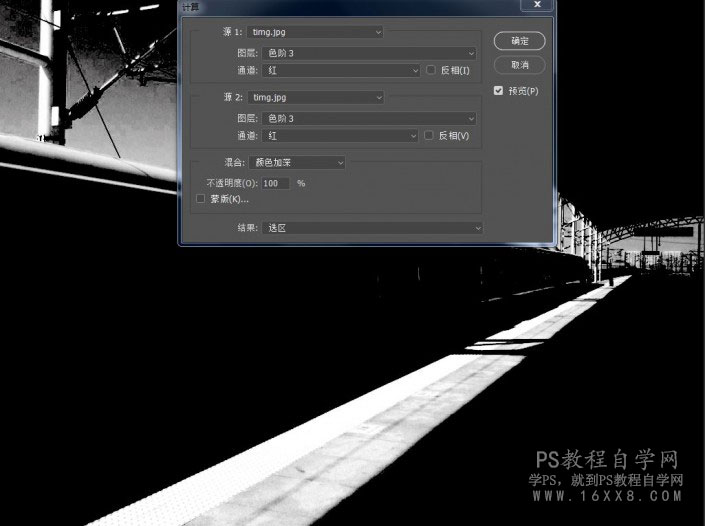Expand the 结果 result dropdown
This screenshot has width=705, height=526.
pyautogui.click(x=372, y=228)
